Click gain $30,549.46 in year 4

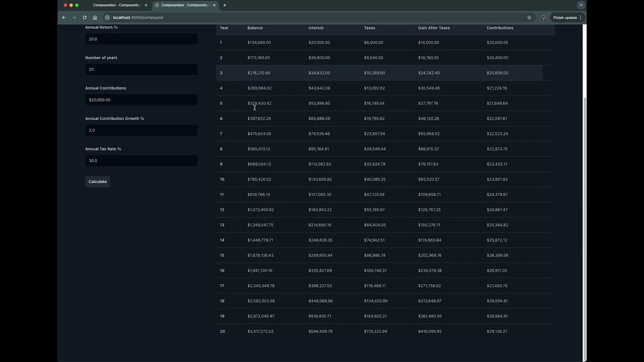pos(429,88)
